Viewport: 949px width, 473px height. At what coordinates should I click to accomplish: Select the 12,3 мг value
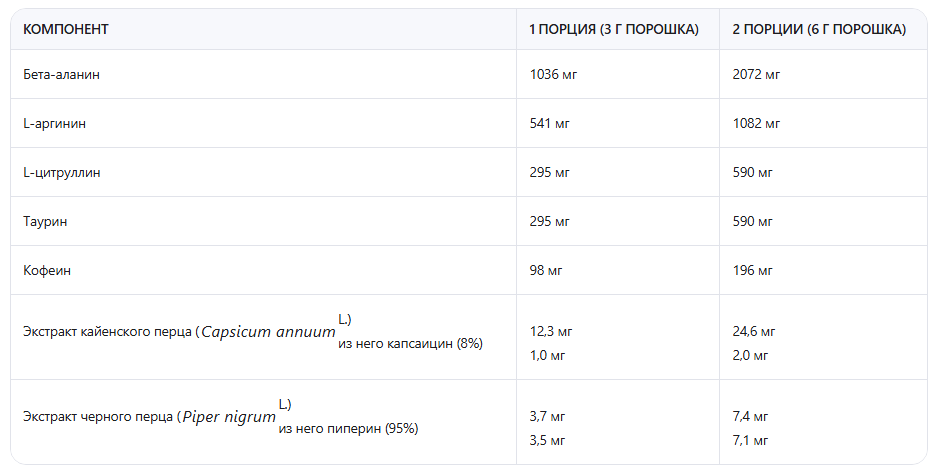[551, 331]
